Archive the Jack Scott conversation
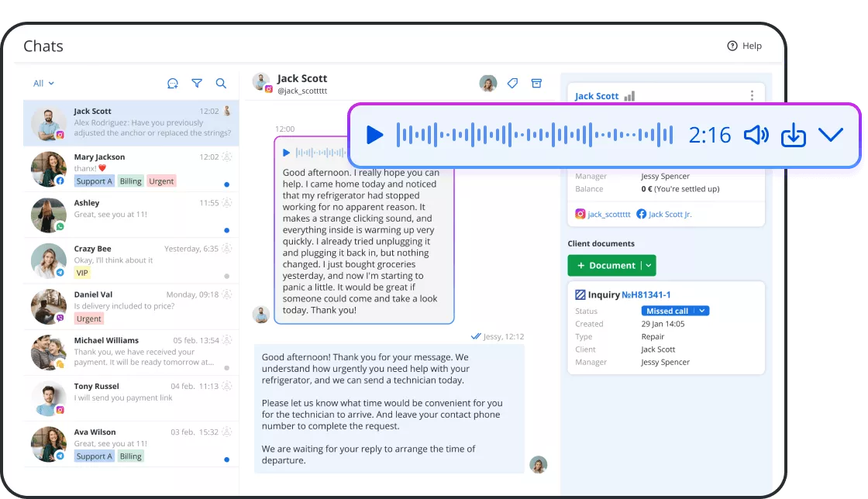The image size is (868, 499). [x=536, y=83]
